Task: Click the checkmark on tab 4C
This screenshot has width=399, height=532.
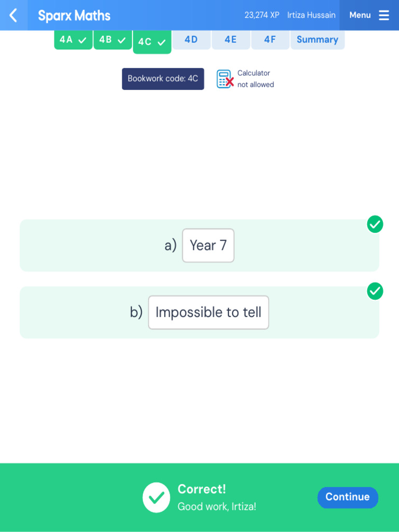Action: 162,42
